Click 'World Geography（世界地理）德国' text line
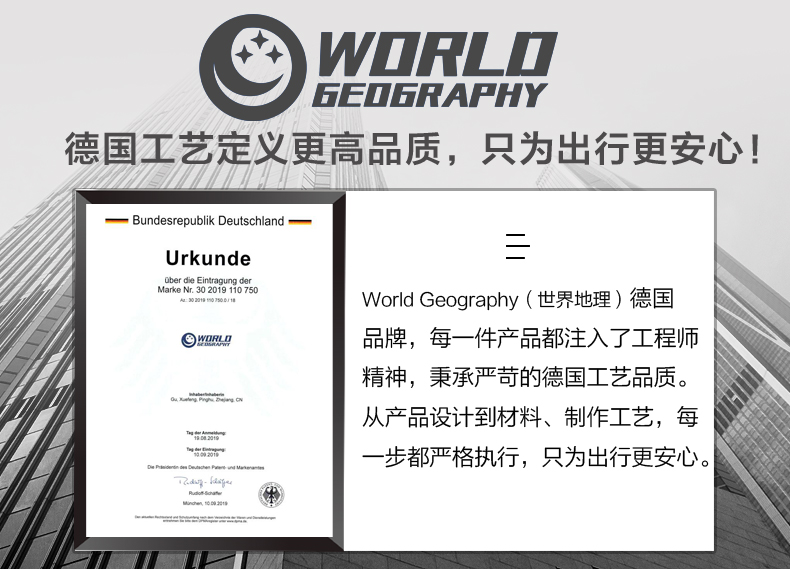Image resolution: width=790 pixels, height=570 pixels. coord(518,299)
